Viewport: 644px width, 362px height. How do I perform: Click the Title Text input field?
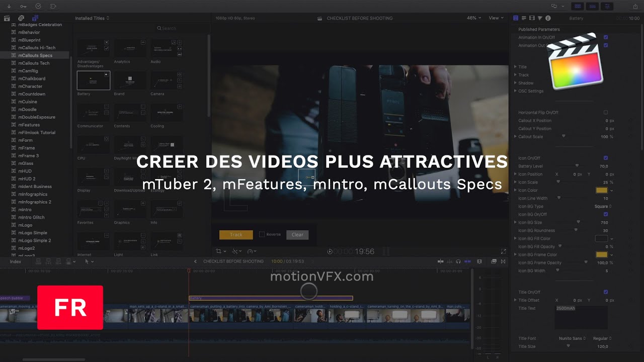click(x=581, y=317)
